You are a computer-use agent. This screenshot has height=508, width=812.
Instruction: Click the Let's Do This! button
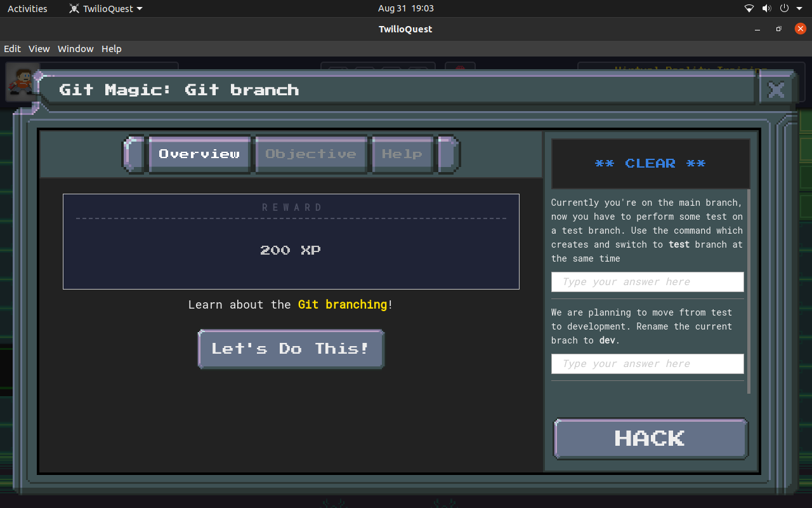click(291, 349)
